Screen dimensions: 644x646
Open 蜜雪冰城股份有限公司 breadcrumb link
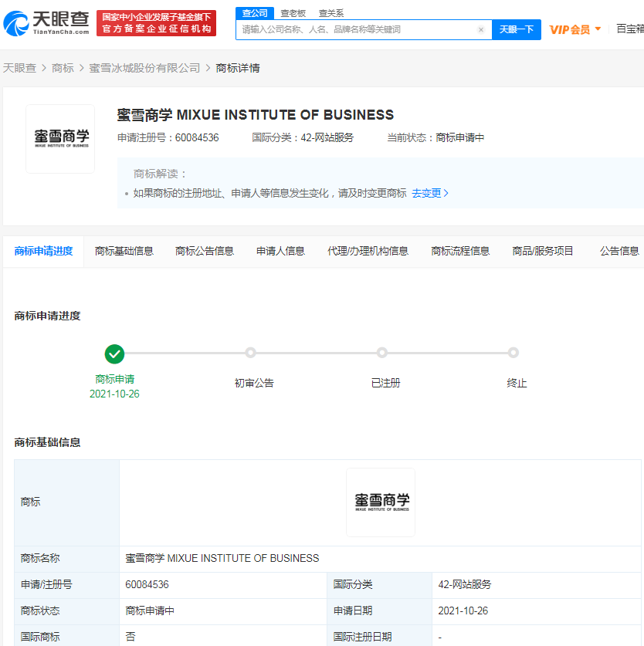144,68
